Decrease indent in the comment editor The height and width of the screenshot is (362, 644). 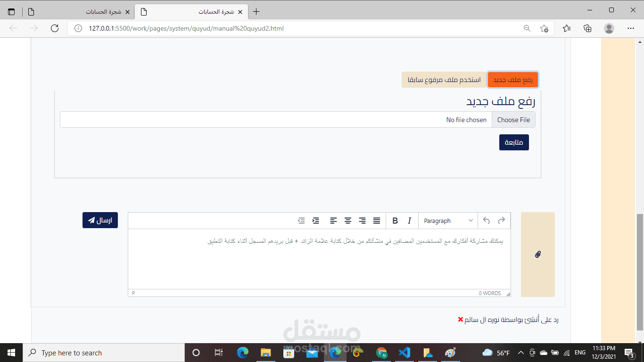coord(302,221)
